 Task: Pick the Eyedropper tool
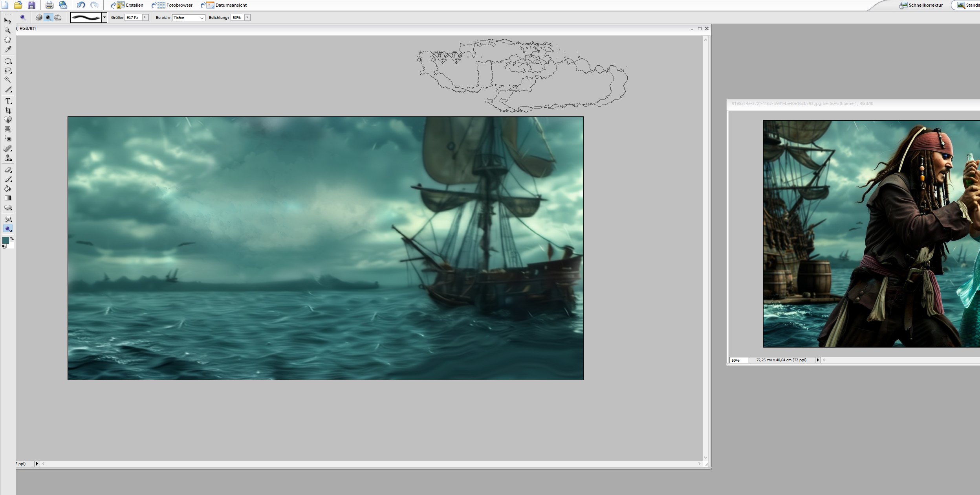7,50
